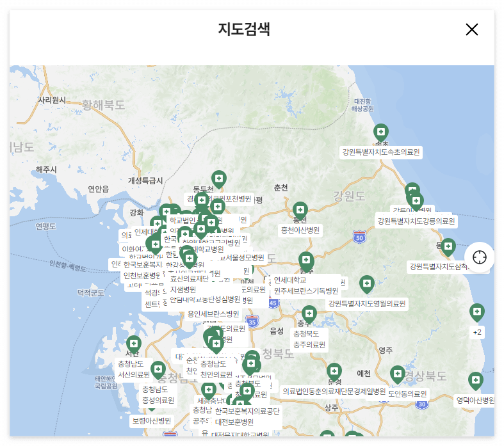Image resolution: width=504 pixels, height=446 pixels.
Task: Center map on my current location
Action: click(479, 257)
